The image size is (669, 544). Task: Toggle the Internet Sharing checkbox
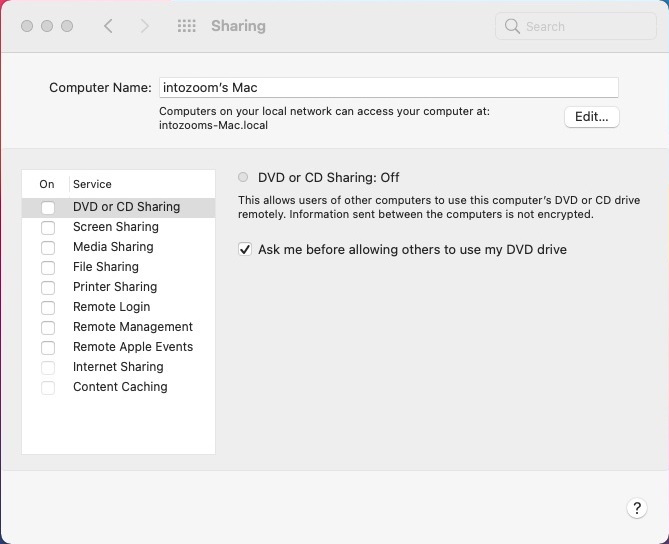click(x=48, y=367)
